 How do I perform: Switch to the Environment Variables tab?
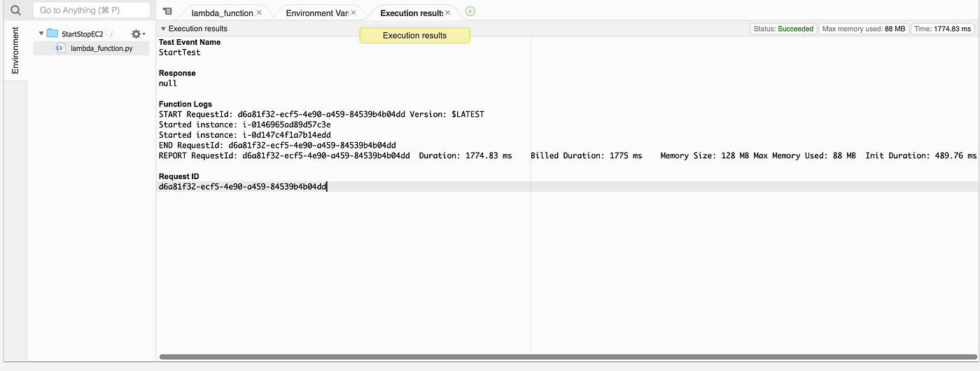pos(316,13)
